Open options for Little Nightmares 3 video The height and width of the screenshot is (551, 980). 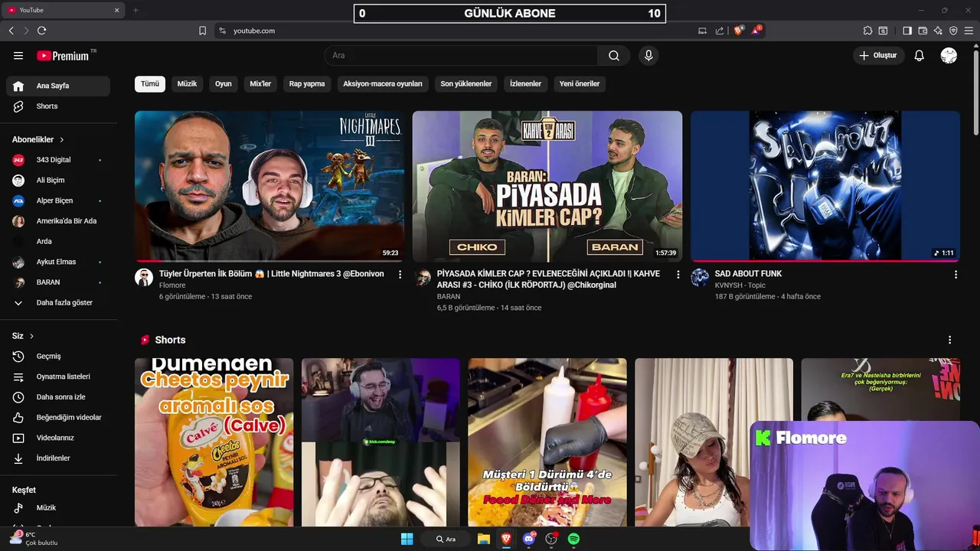[400, 274]
